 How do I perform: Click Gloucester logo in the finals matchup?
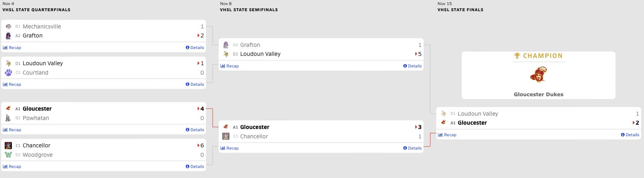(443, 123)
